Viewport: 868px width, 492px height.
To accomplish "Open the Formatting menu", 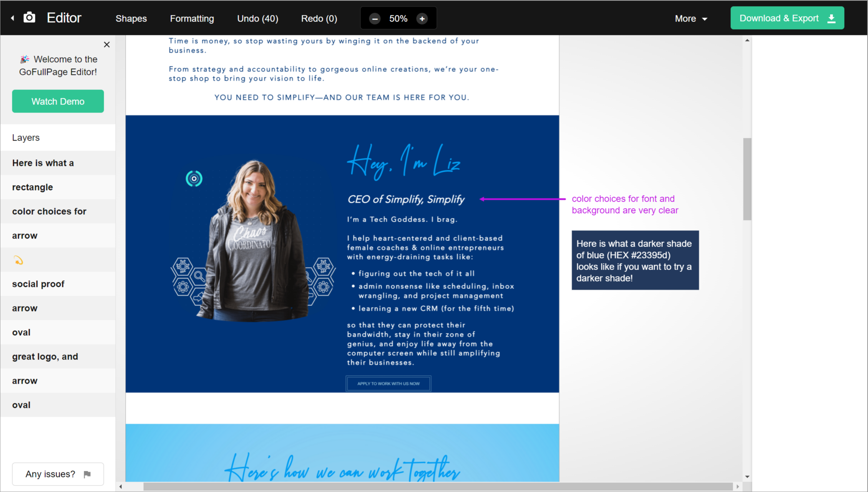I will [192, 18].
